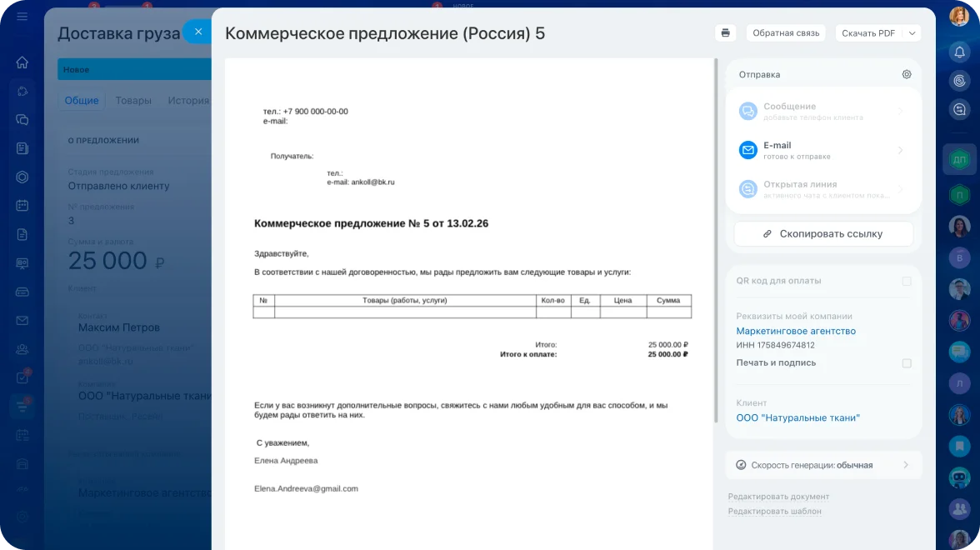Open the История tab
Image resolution: width=980 pixels, height=550 pixels.
188,100
